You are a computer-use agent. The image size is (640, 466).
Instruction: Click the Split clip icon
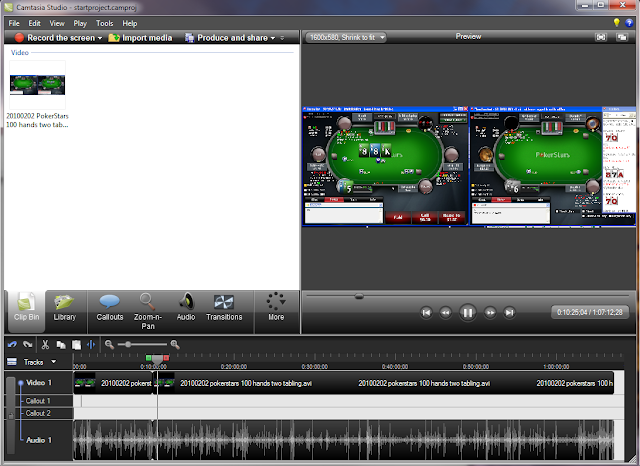click(x=91, y=345)
